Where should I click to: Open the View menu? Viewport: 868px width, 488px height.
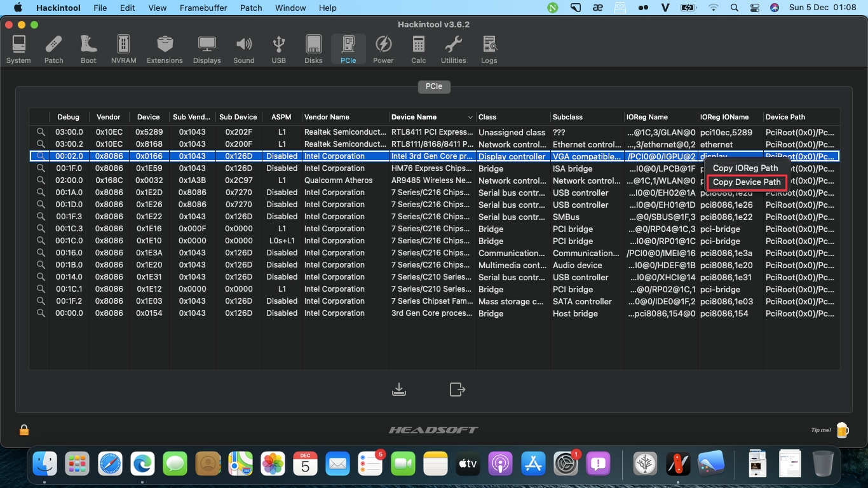[x=157, y=8]
